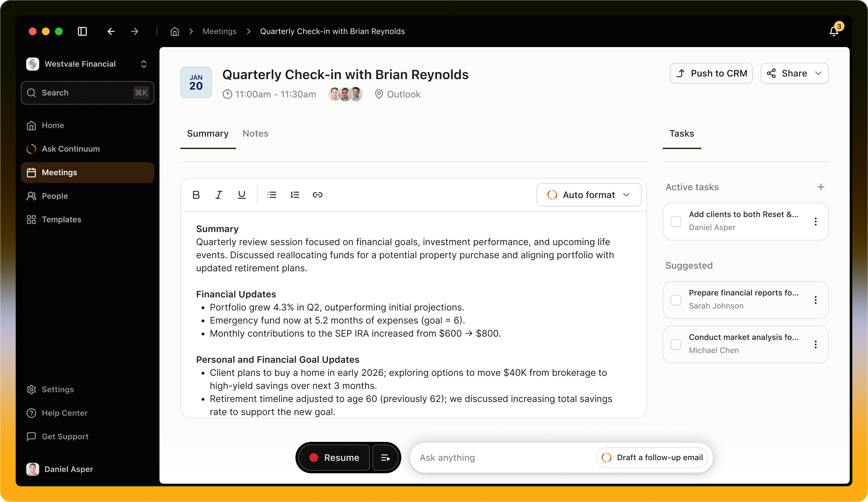Toggle the sidebar panel icon
Viewport: 868px width, 502px height.
coord(82,31)
